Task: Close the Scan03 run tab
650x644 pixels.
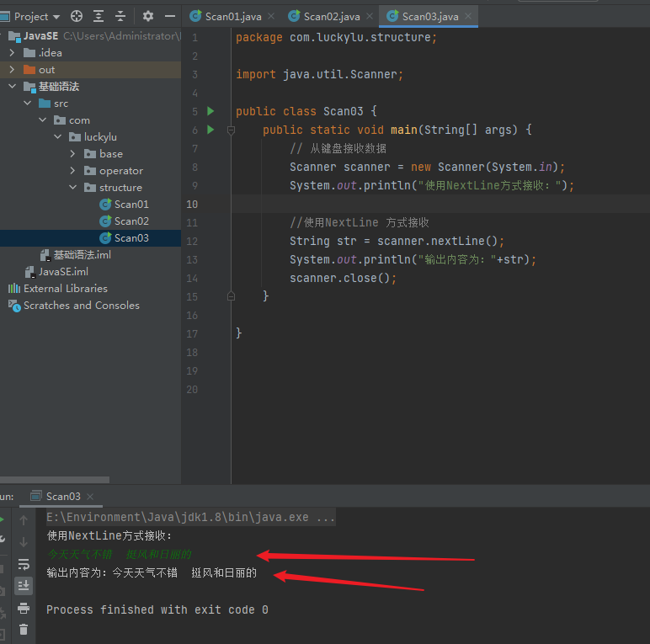Action: tap(90, 496)
